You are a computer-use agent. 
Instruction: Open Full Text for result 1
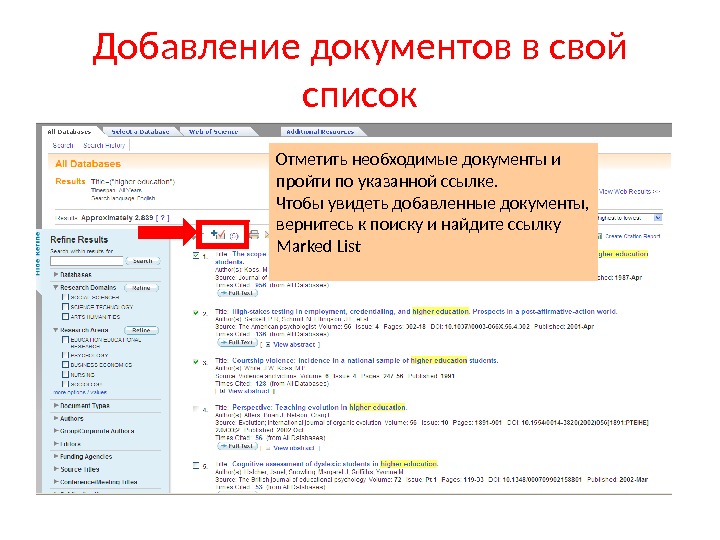[x=237, y=292]
